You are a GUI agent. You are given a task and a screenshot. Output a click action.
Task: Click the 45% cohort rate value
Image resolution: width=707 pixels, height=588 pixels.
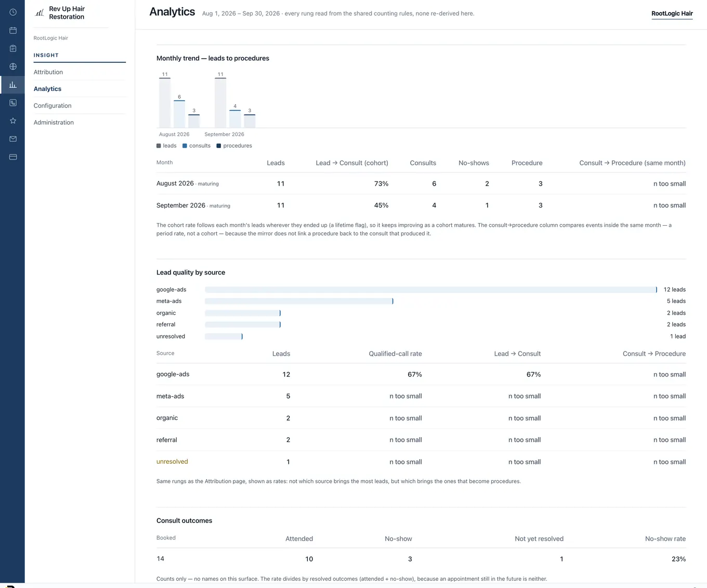pos(381,205)
